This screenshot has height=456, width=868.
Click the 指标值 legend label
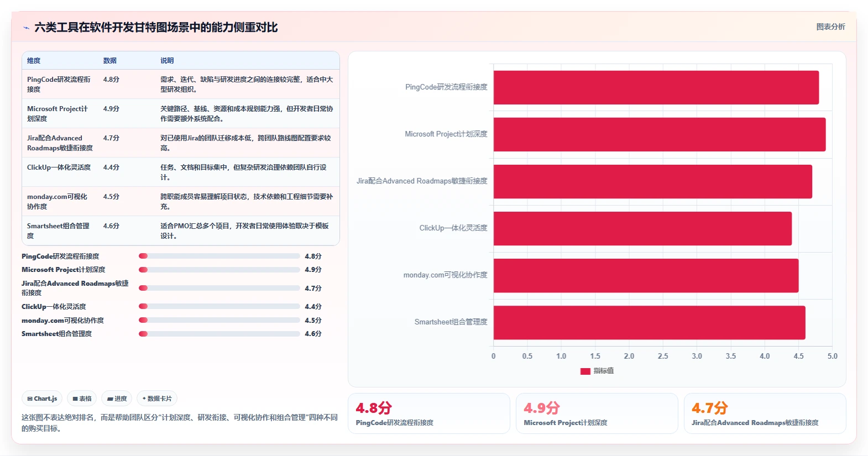pos(604,371)
